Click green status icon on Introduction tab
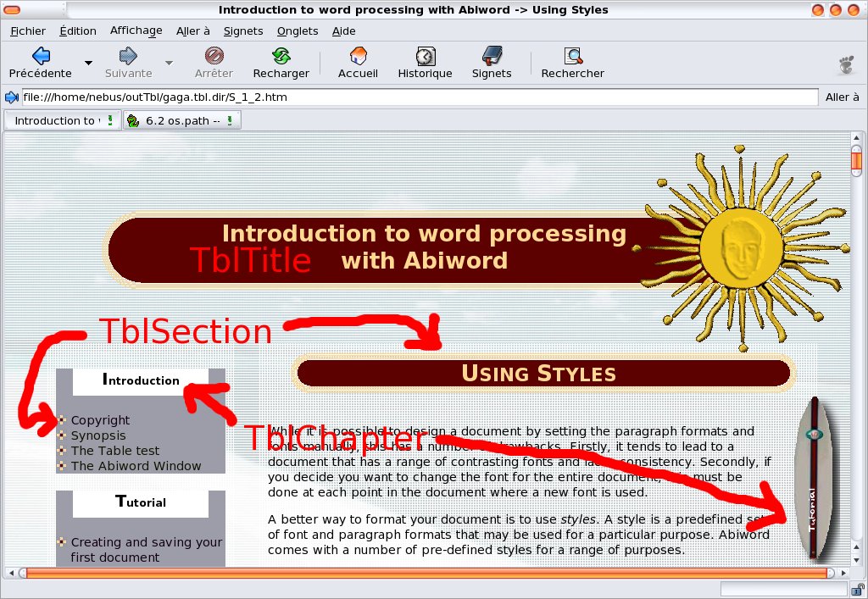The height and width of the screenshot is (599, 868). [110, 120]
